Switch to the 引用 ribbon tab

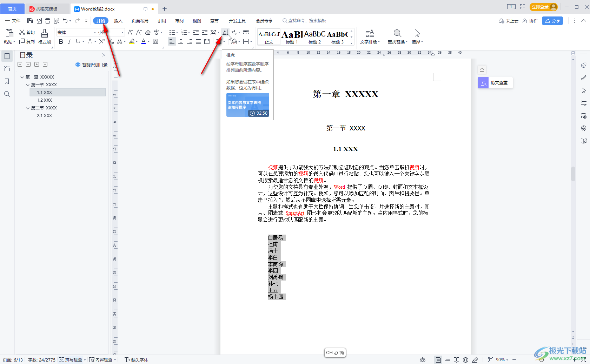tap(161, 21)
